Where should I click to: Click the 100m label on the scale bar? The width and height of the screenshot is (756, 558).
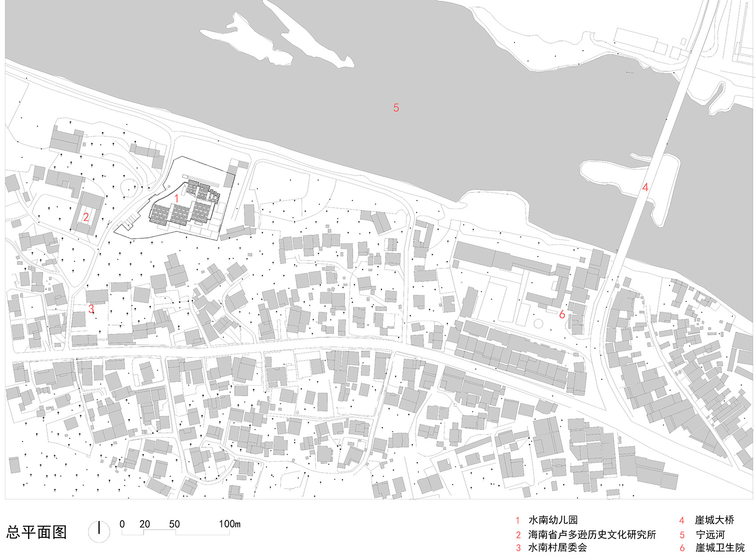230,524
